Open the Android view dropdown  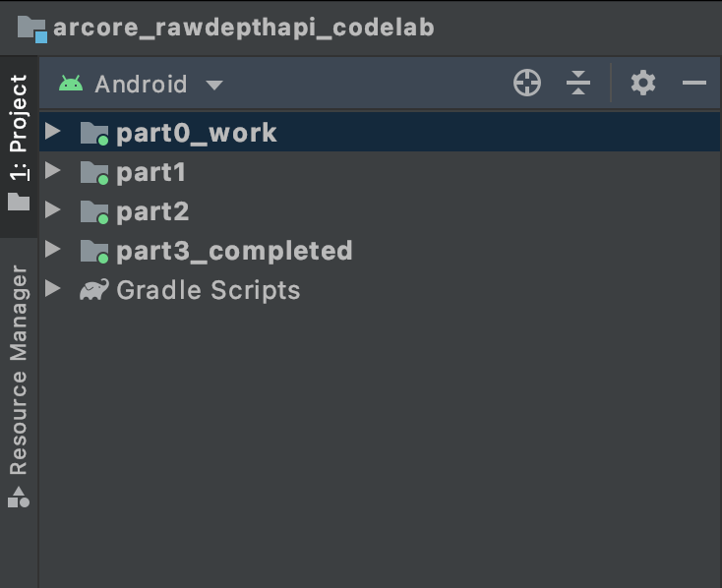point(214,85)
